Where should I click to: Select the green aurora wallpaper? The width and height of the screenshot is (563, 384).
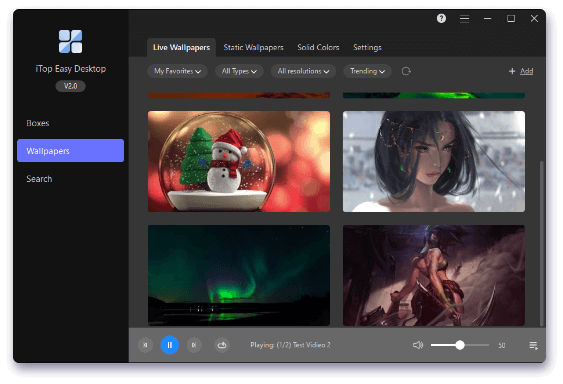point(239,276)
